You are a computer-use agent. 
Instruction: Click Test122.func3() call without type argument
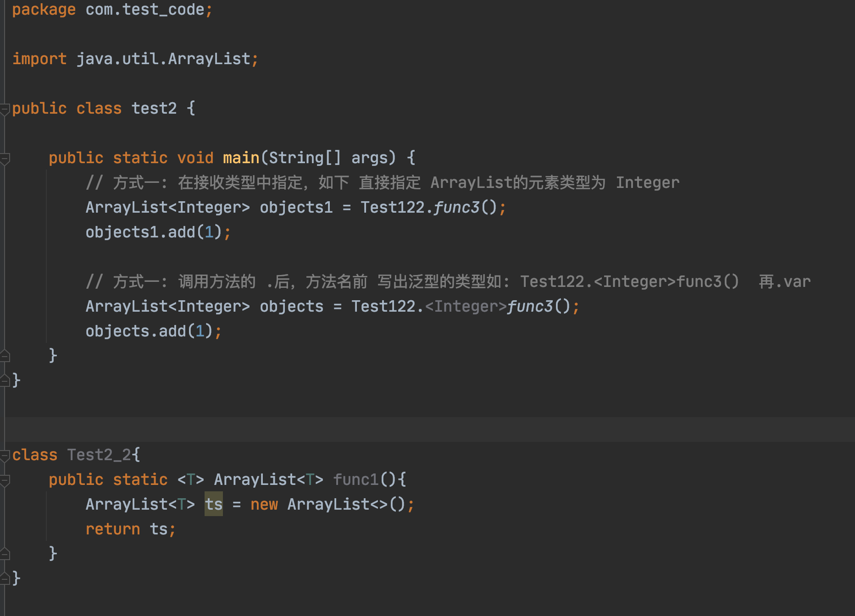click(x=429, y=207)
